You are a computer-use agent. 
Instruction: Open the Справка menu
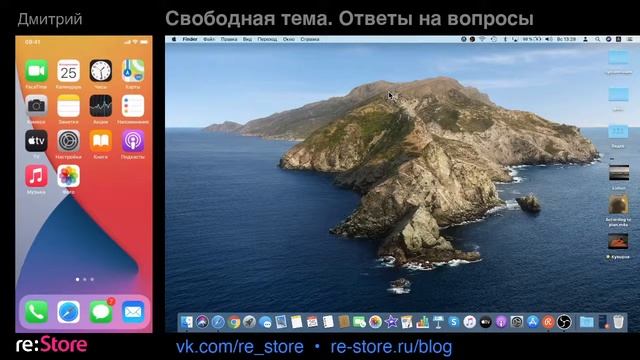click(x=310, y=39)
